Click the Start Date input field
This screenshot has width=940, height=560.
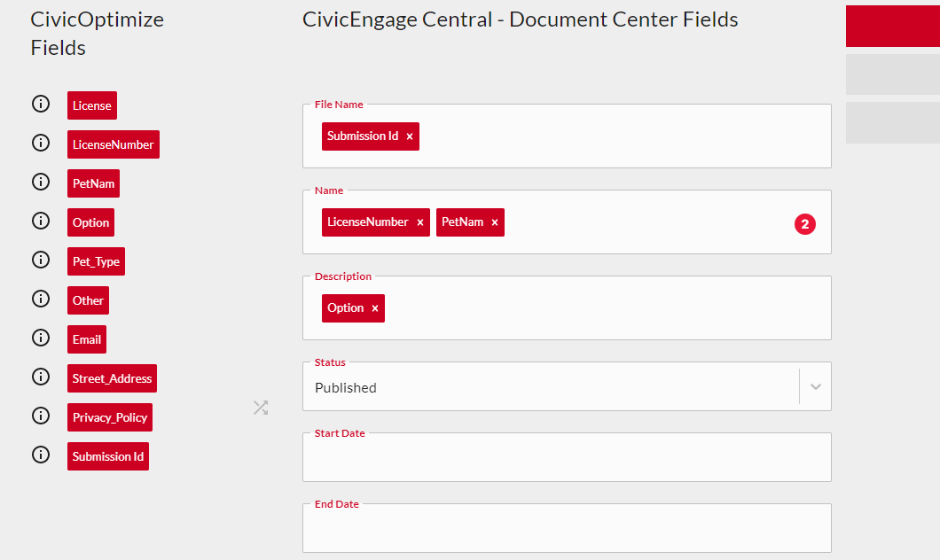click(x=566, y=459)
